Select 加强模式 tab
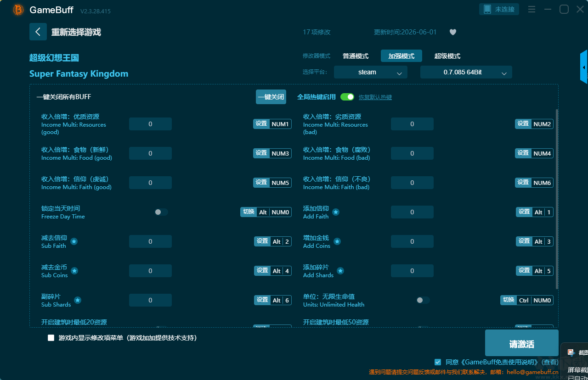 click(401, 56)
